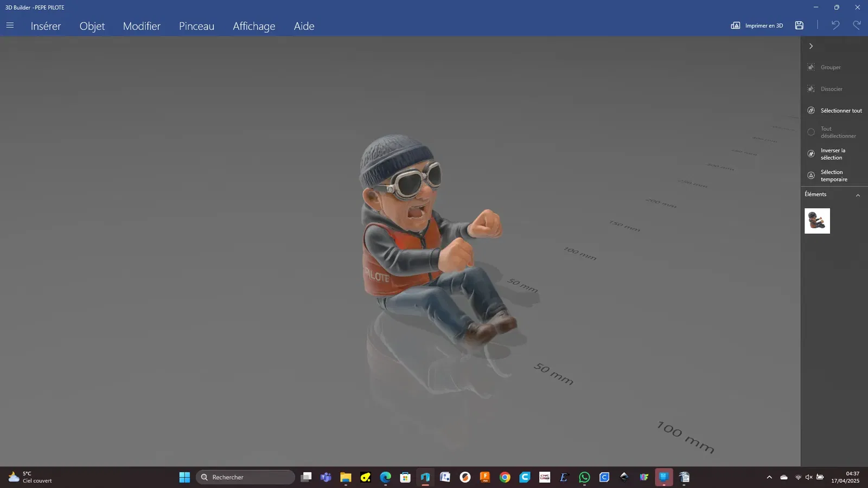Launch Microsoft Edge from the taskbar

pyautogui.click(x=385, y=477)
